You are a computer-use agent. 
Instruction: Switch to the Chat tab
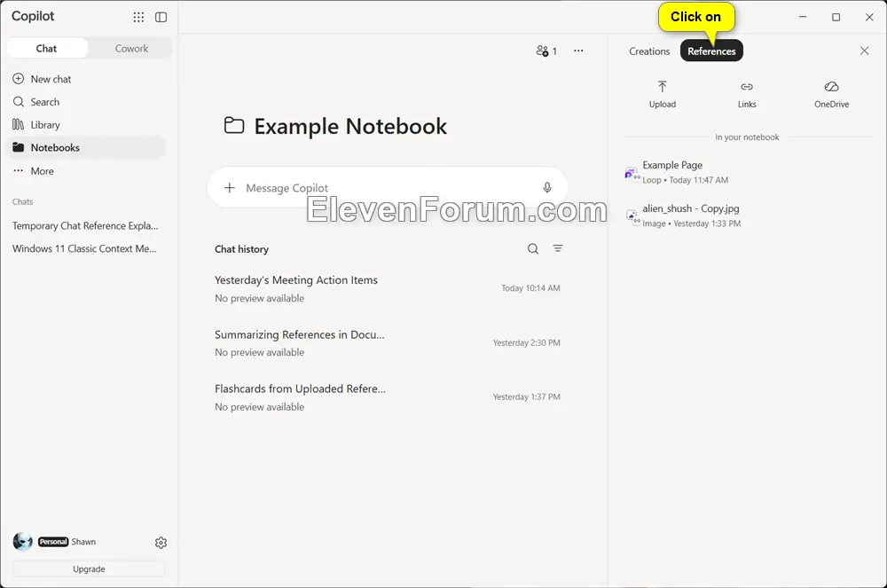pyautogui.click(x=47, y=48)
